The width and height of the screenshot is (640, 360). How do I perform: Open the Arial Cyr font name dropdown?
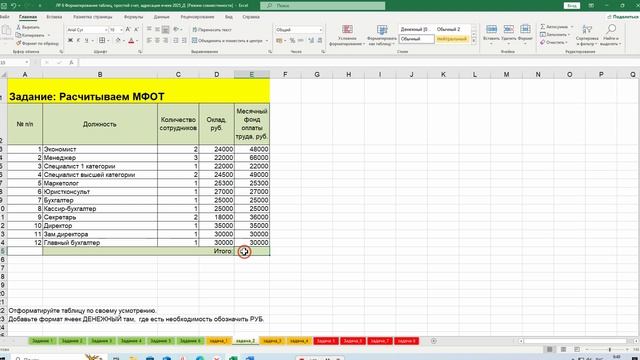(106, 30)
